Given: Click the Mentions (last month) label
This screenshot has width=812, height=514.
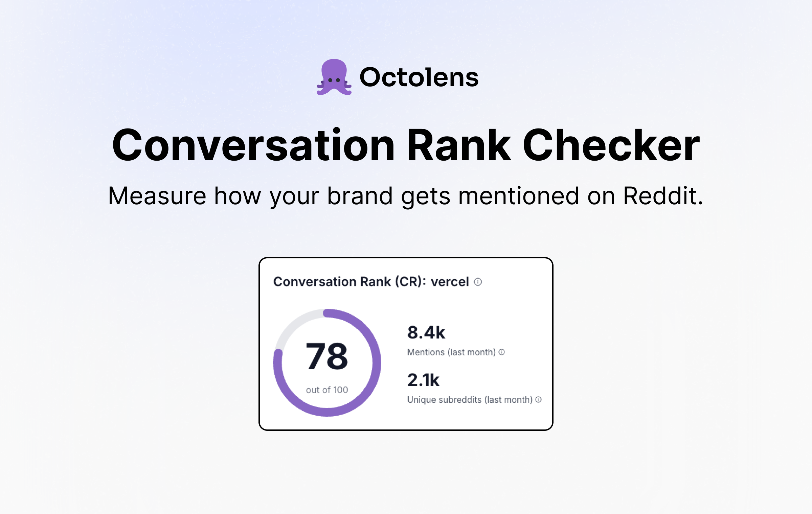Looking at the screenshot, I should pos(451,352).
